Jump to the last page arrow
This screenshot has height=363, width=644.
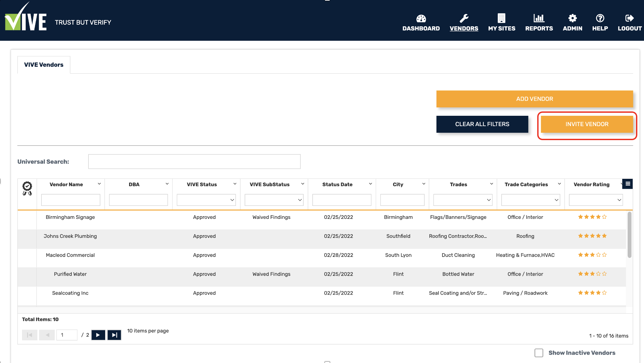pos(114,335)
